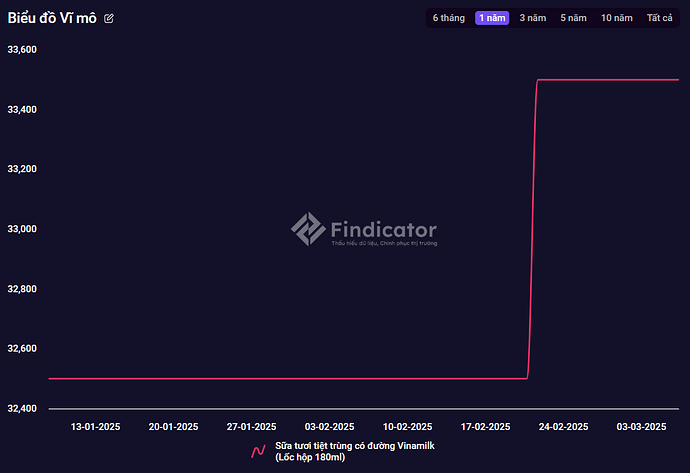Click the Biểu đồ Vĩ mô title
The height and width of the screenshot is (473, 690).
(x=52, y=18)
